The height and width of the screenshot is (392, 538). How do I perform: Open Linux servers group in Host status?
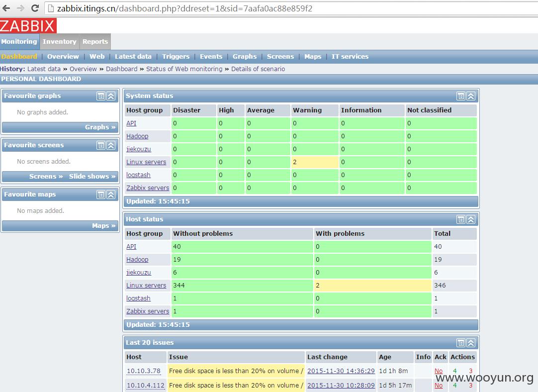coord(146,285)
